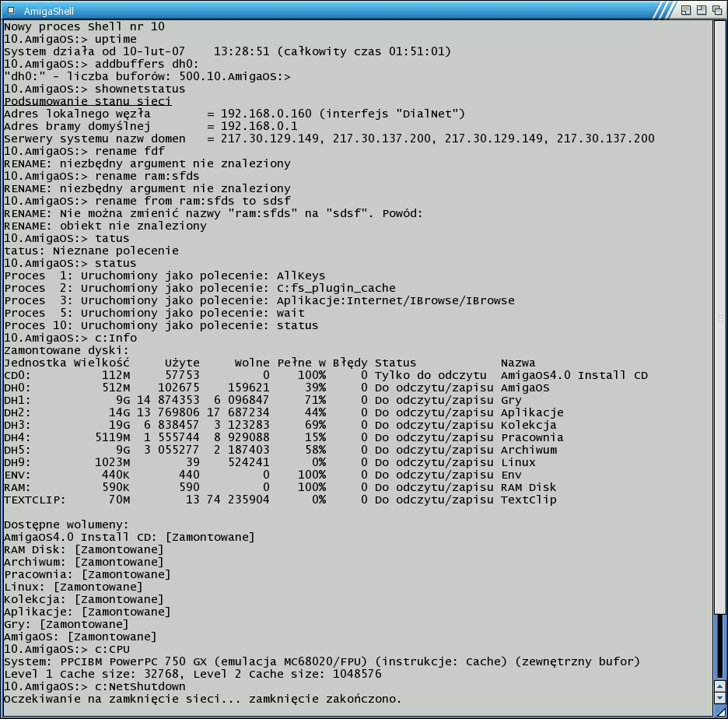
Task: Click the vertical scrollbar thumb
Action: pyautogui.click(x=719, y=311)
